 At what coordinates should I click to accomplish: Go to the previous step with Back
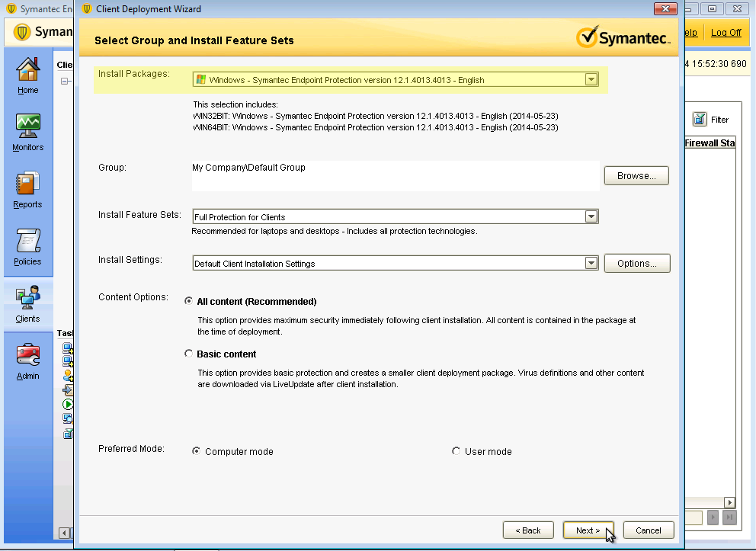[x=528, y=530]
